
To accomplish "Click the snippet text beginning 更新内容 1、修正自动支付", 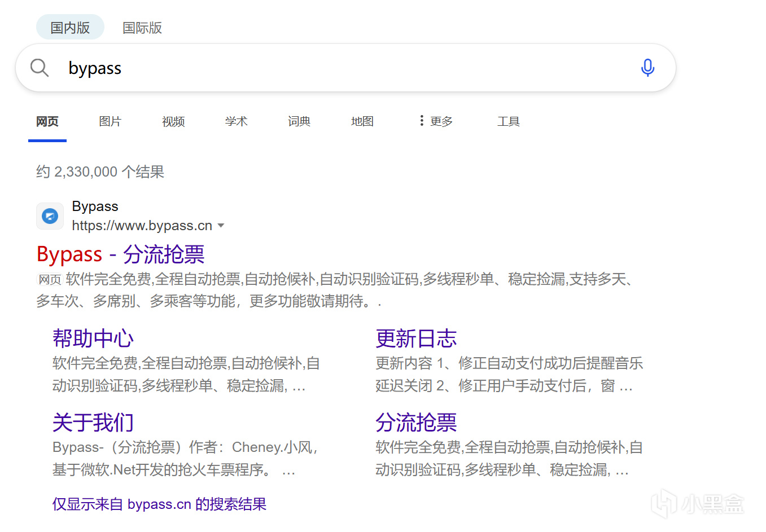I will tap(509, 375).
